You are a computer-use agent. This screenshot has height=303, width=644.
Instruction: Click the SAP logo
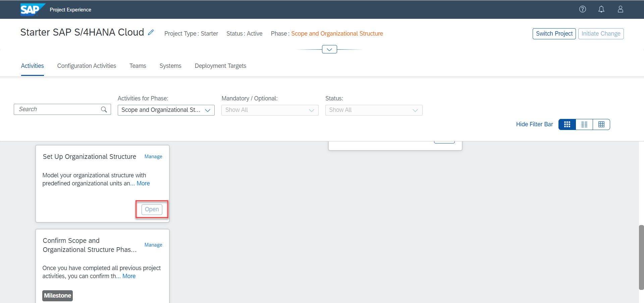click(33, 9)
